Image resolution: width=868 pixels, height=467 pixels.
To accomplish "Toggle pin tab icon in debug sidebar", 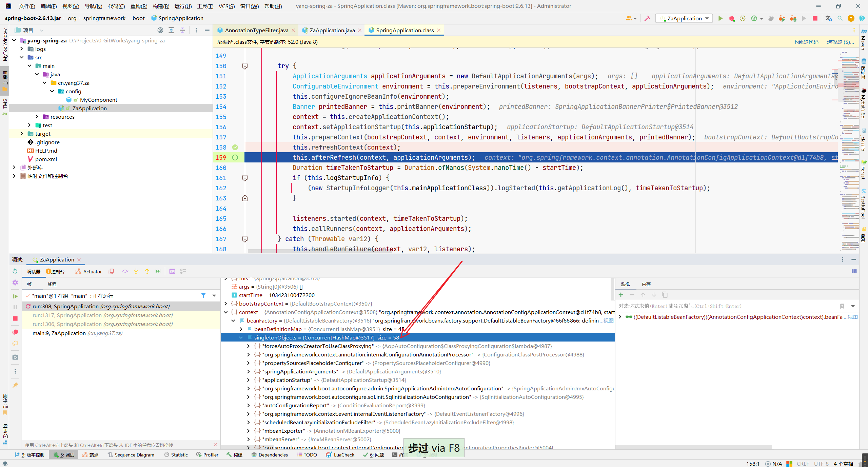I will (x=15, y=385).
